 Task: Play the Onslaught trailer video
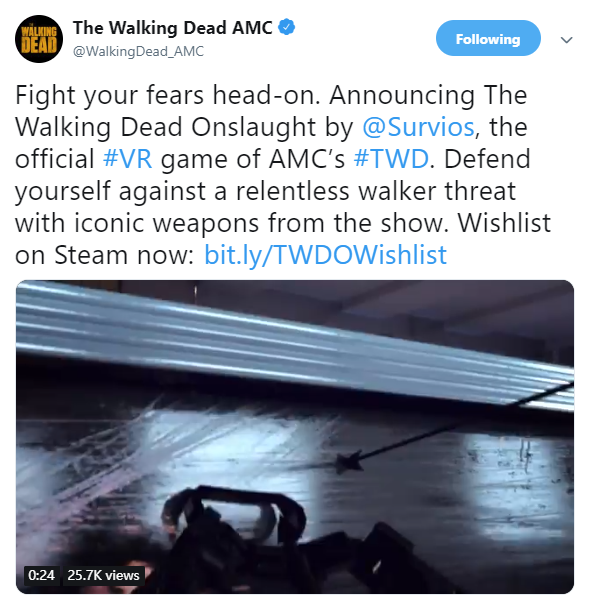tap(295, 437)
